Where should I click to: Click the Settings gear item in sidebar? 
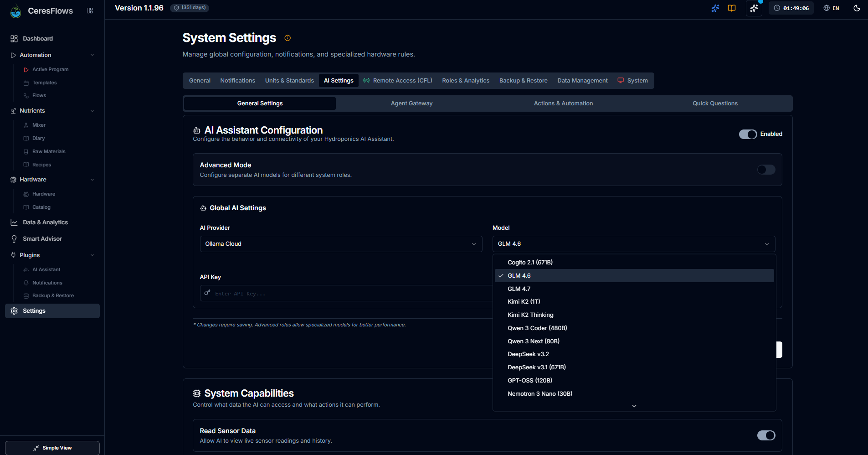(52, 311)
